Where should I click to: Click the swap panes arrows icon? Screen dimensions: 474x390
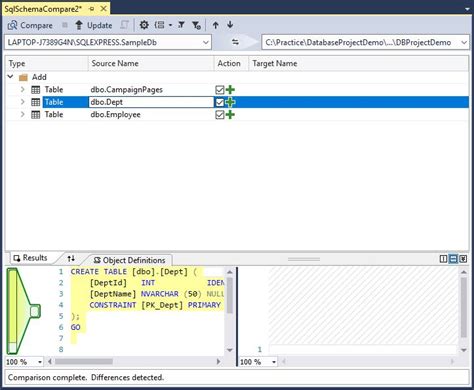pos(71,258)
